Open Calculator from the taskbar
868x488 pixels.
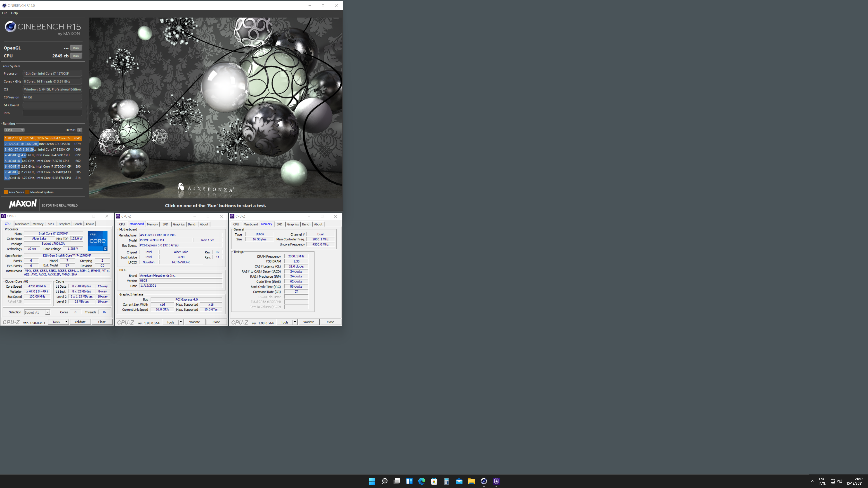coord(446,481)
